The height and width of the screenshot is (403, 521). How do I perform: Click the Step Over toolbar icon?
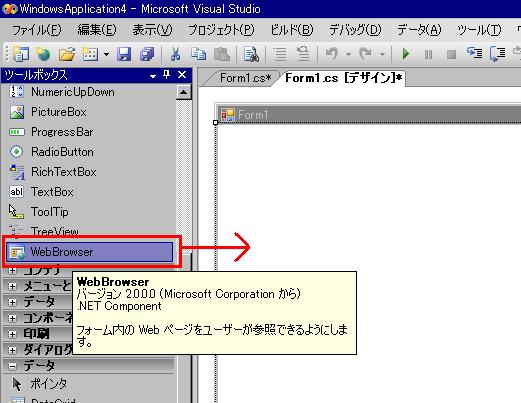498,54
